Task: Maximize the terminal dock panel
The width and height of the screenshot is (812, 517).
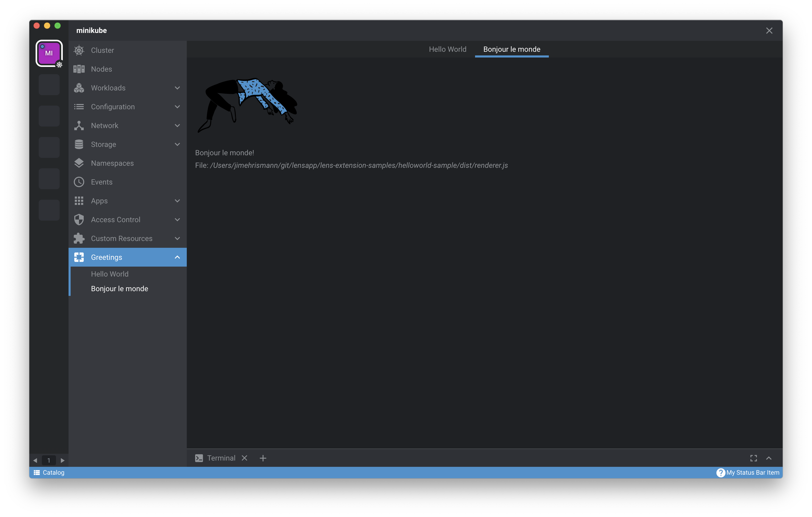Action: click(x=754, y=458)
